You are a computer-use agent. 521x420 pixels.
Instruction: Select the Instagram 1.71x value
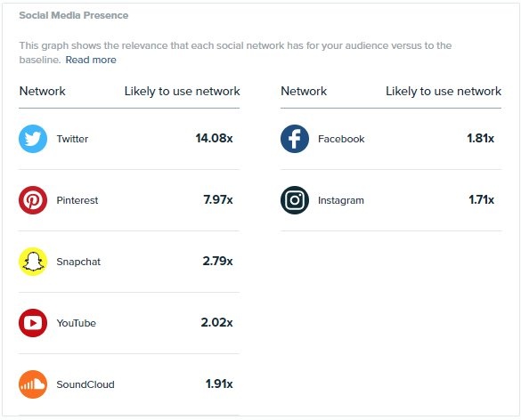(x=481, y=199)
